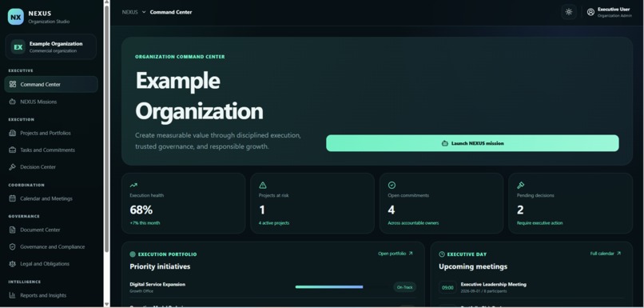644x308 pixels.
Task: Click the 'Upcoming meetings' heading
Action: 473,266
